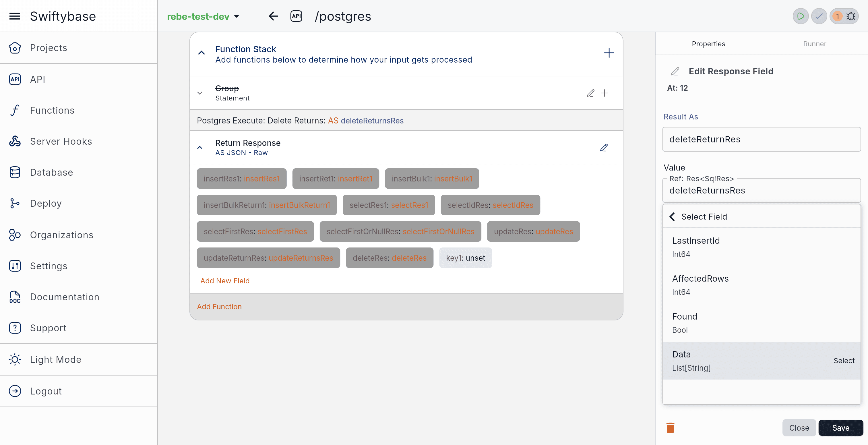Open the Value reference field deleteReturnsRes
Viewport: 868px width, 445px height.
(762, 190)
